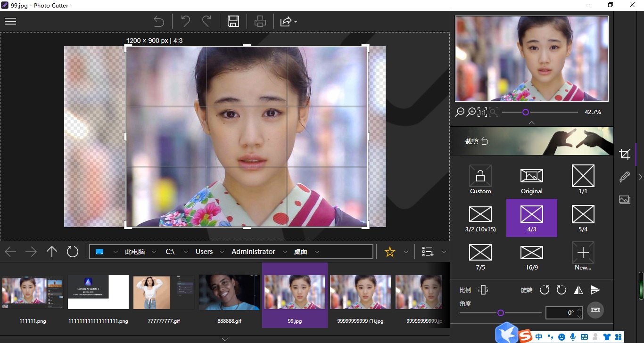
Task: Choose the 1/1 crop ratio
Action: click(583, 180)
